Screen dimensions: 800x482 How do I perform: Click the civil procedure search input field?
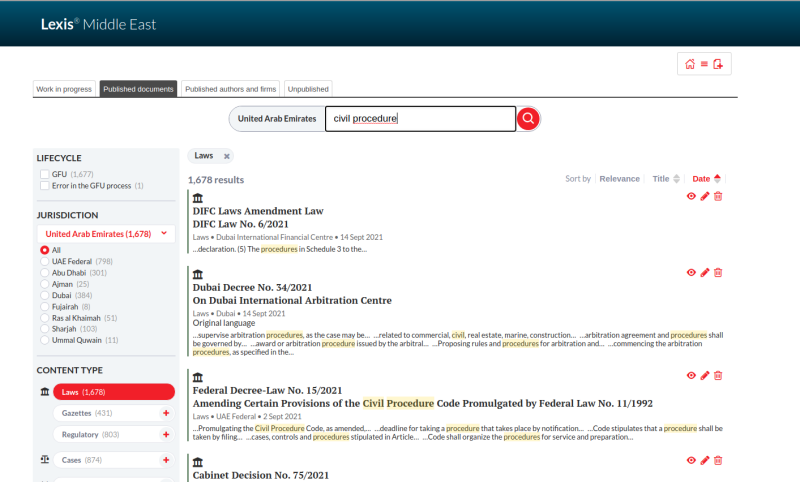(x=420, y=119)
